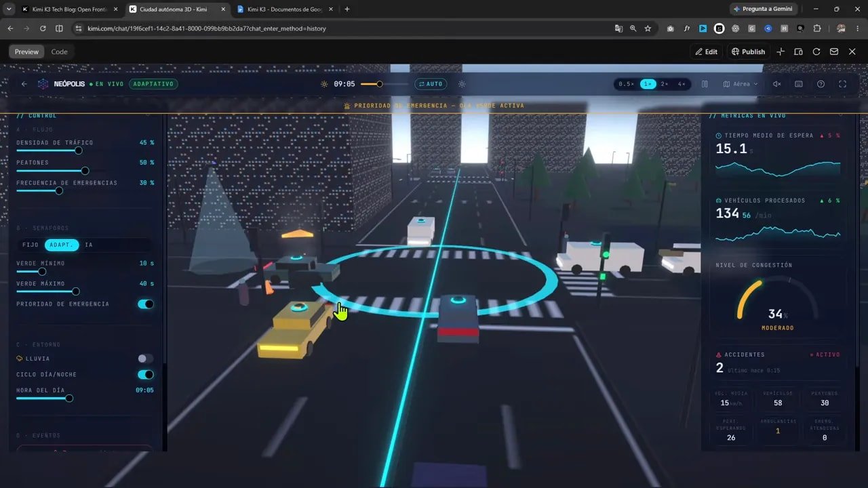This screenshot has width=868, height=488.
Task: Click the Publish button
Action: tap(748, 52)
